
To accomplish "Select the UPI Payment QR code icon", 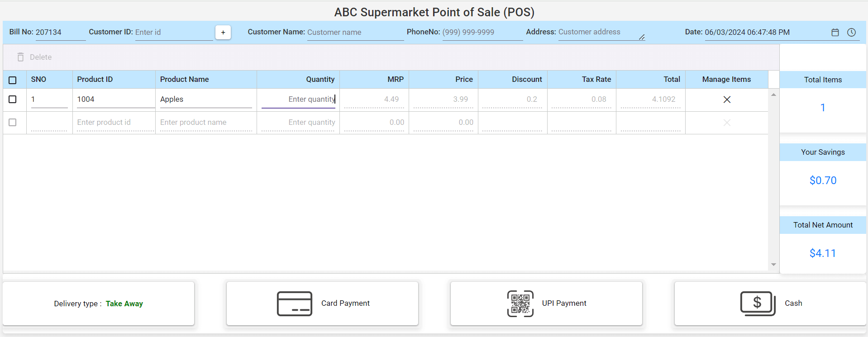I will click(520, 304).
